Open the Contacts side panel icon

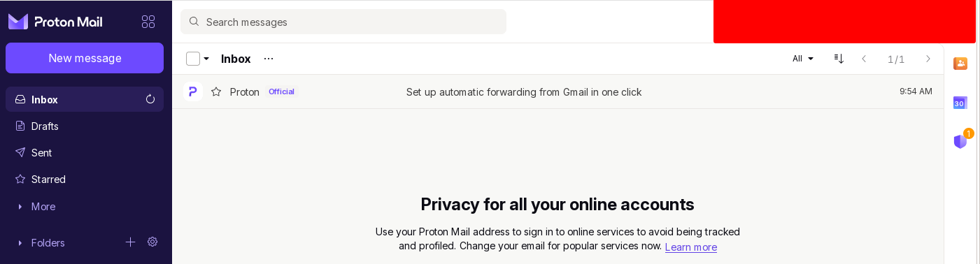[960, 64]
